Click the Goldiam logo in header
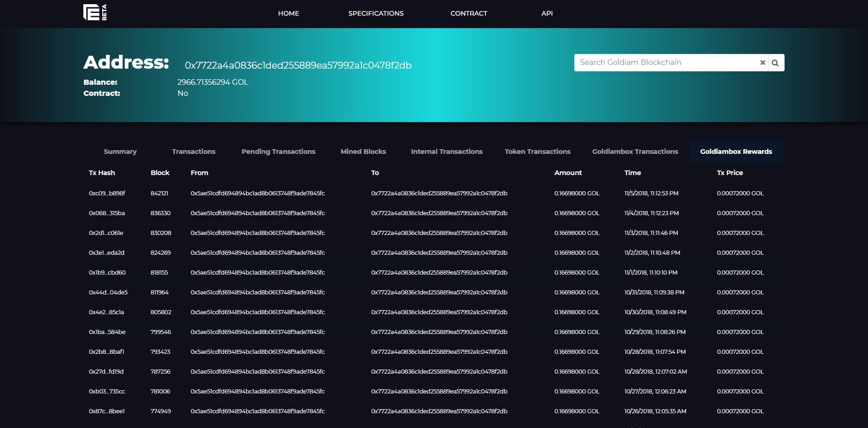The height and width of the screenshot is (428, 868). pos(95,12)
